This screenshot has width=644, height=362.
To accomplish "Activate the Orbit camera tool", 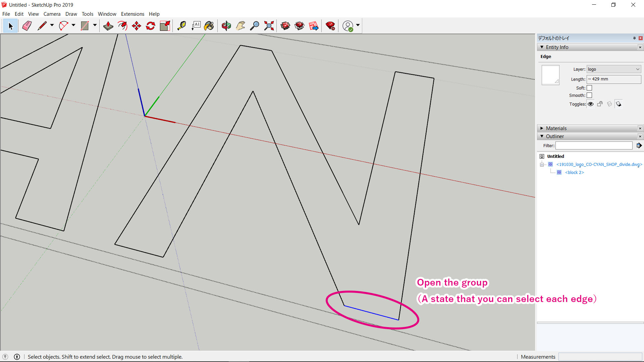I will coord(226,26).
